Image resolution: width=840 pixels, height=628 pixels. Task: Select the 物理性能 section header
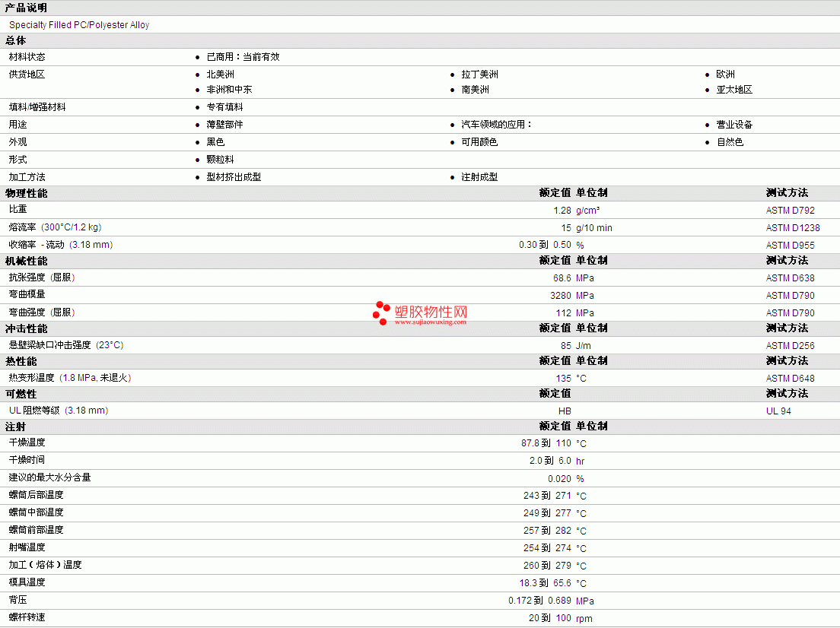26,193
